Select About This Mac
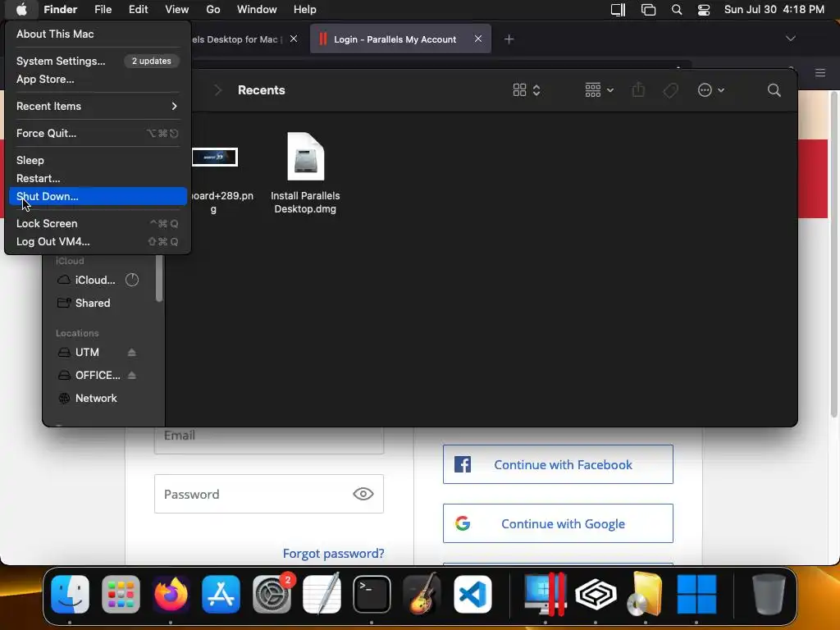Viewport: 840px width, 630px height. click(x=98, y=34)
